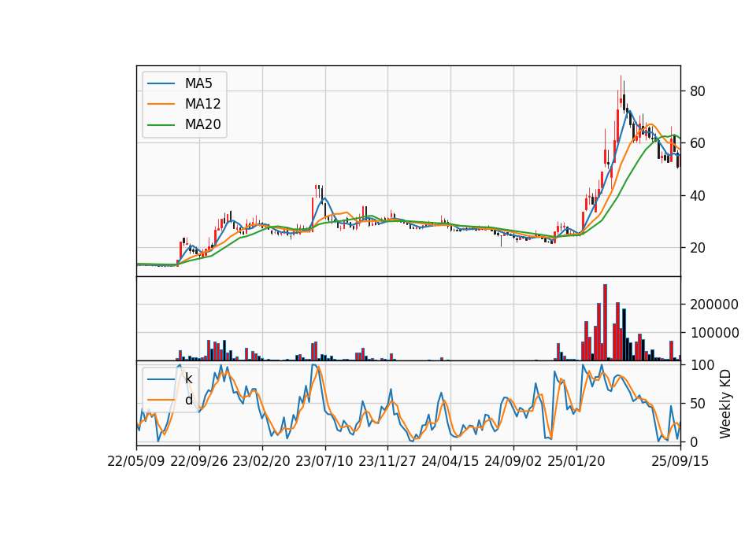Click the 23/02/20 date tick label
This screenshot has width=756, height=543.
261,461
